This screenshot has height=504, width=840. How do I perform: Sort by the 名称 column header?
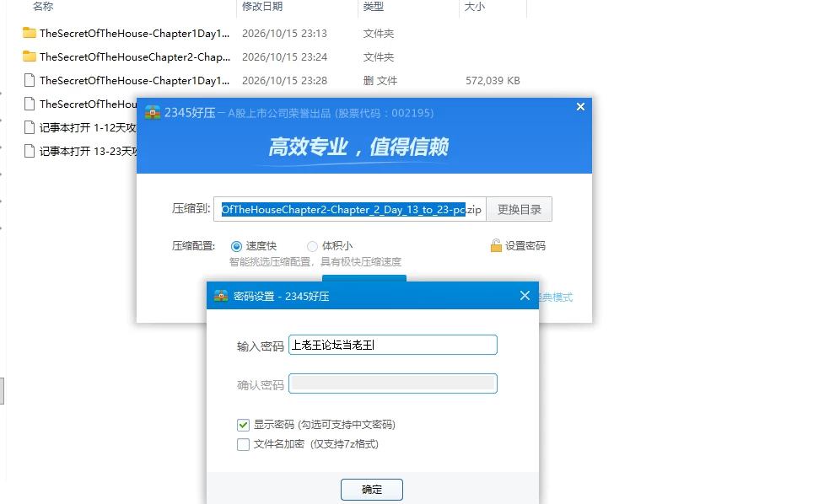(x=43, y=7)
